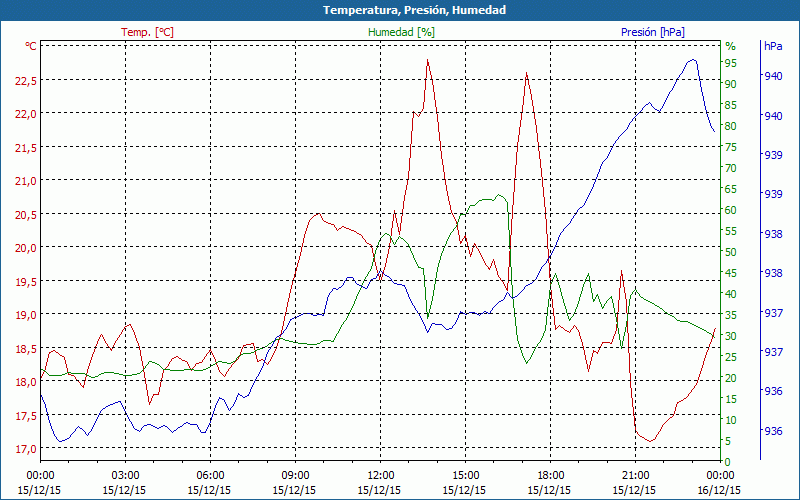Image resolution: width=800 pixels, height=500 pixels.
Task: Click the '03:00' time axis label
Action: point(125,476)
